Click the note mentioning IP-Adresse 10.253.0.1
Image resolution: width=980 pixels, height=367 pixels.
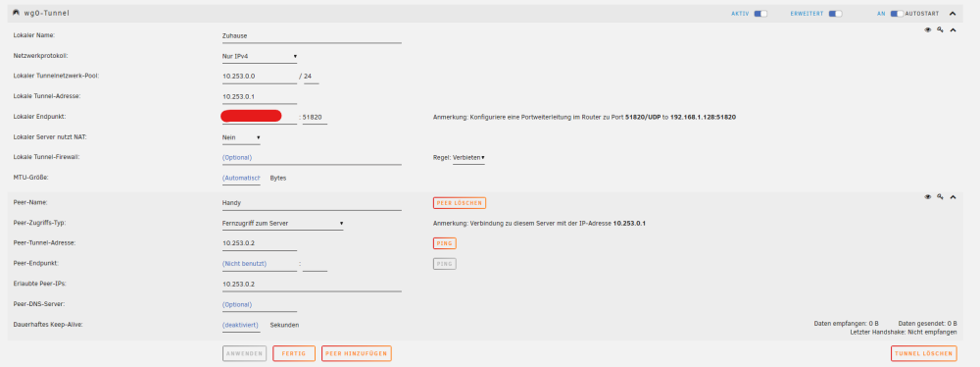click(539, 223)
